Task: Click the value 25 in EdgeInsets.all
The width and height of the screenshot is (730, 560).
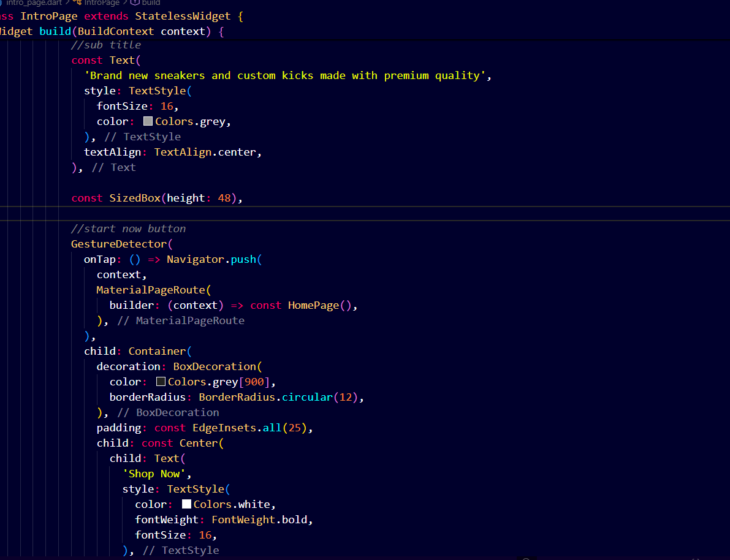Action: tap(294, 428)
